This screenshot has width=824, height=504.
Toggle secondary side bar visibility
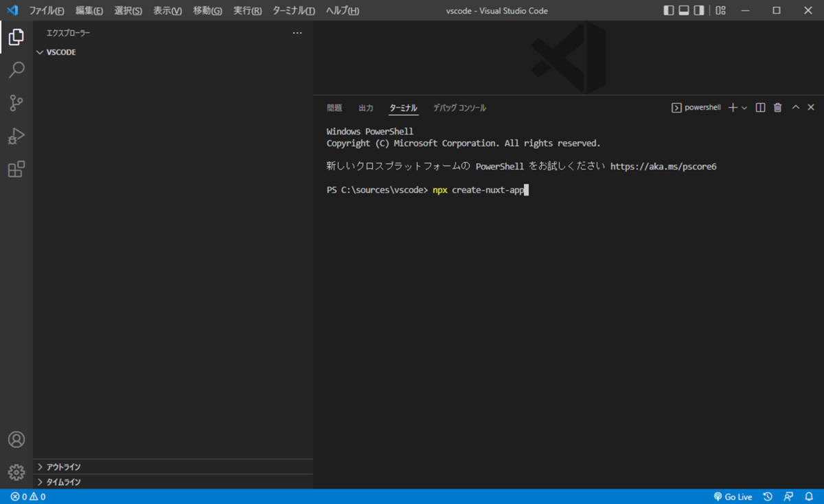coord(699,10)
